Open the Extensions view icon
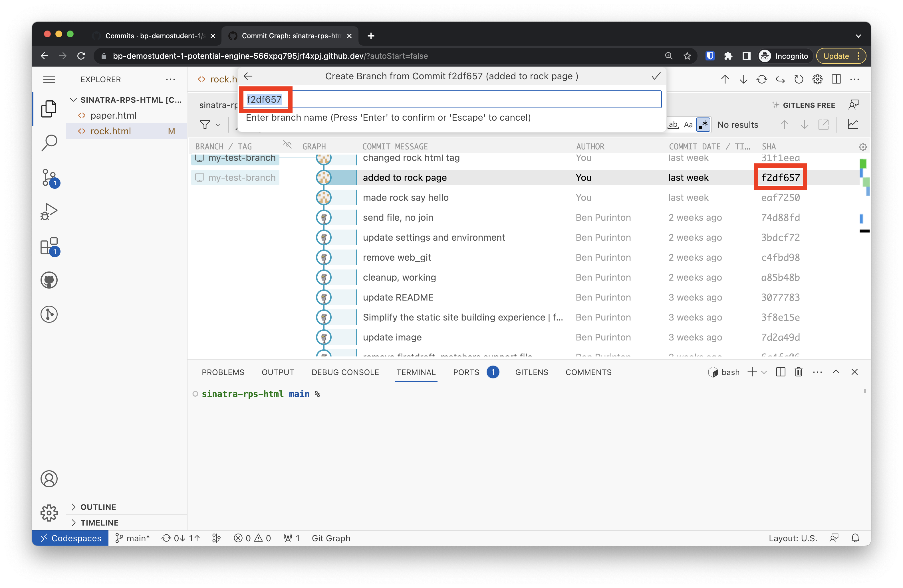This screenshot has width=903, height=588. click(x=49, y=246)
